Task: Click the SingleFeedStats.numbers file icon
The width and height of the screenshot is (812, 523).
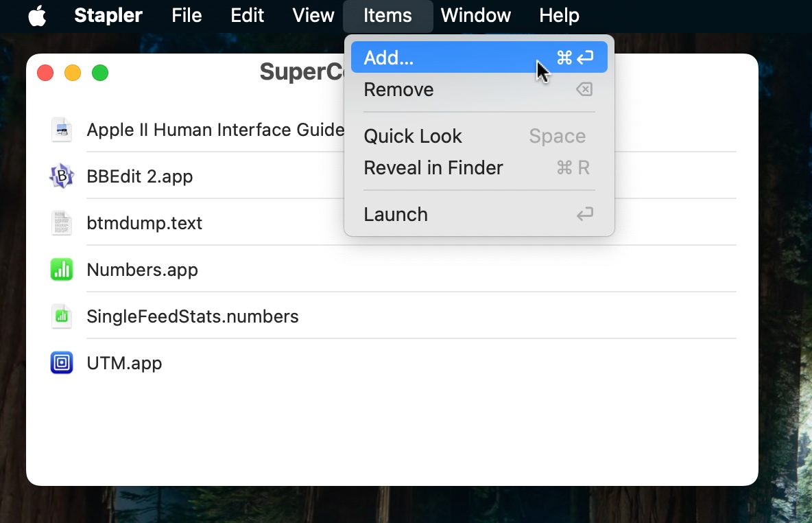Action: (x=62, y=316)
